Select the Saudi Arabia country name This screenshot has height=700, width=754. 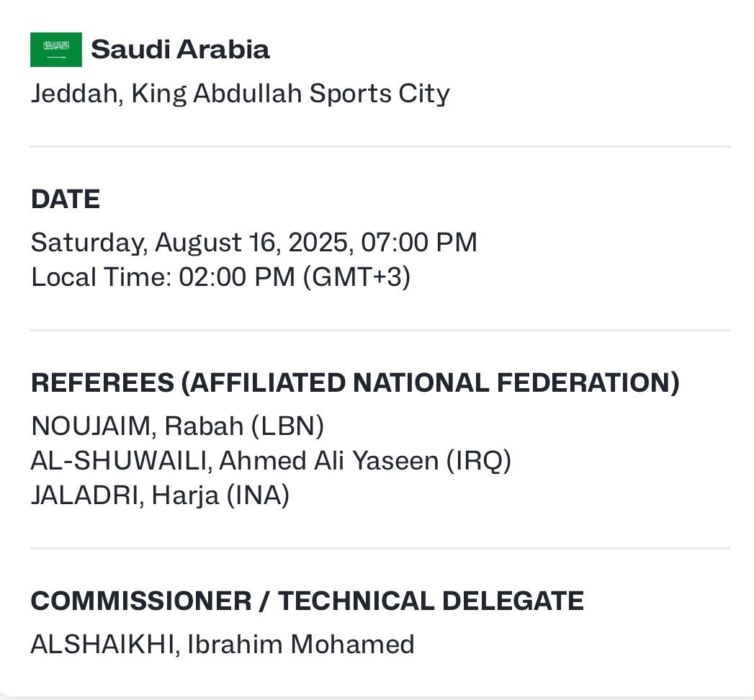click(180, 50)
